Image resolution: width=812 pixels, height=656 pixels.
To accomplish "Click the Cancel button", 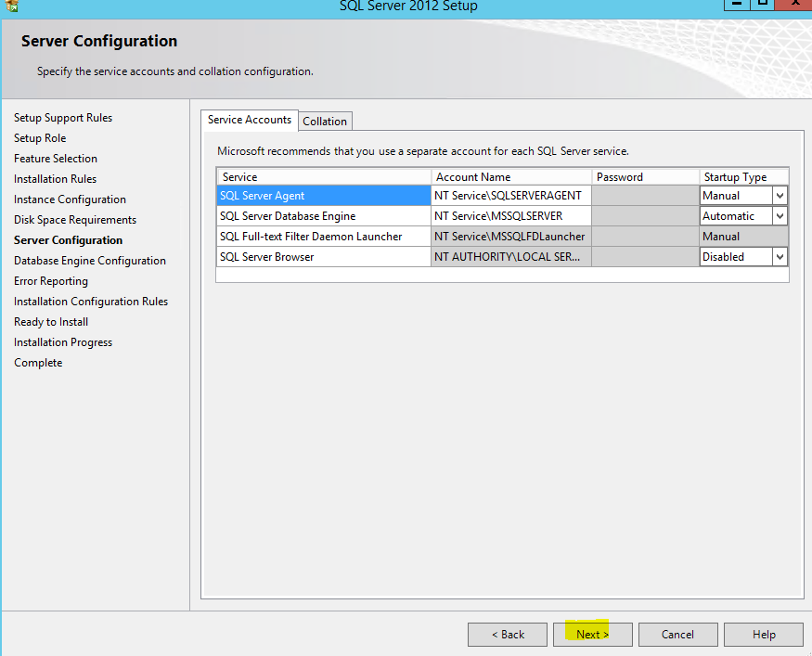I will coord(677,635).
